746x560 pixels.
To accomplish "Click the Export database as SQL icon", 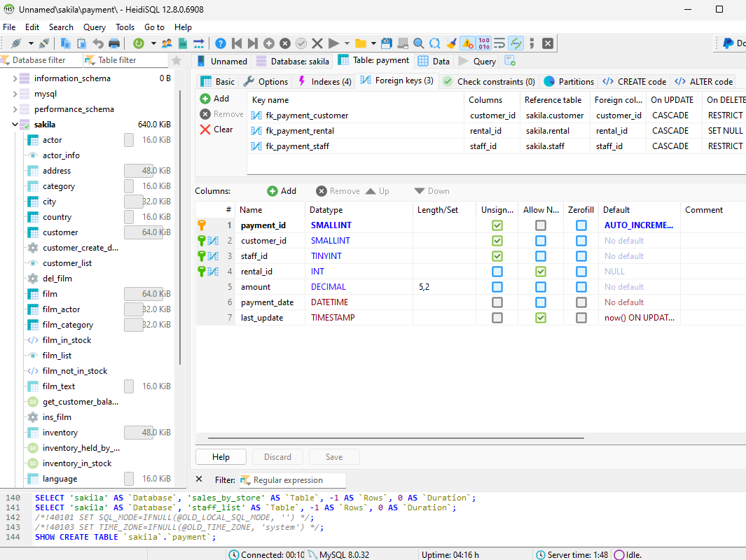I will coord(199,43).
